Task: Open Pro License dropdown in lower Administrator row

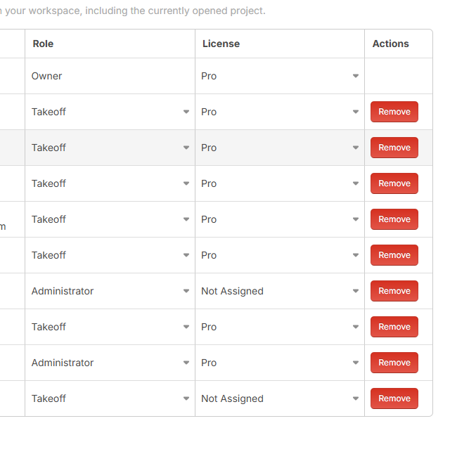Action: pyautogui.click(x=280, y=363)
